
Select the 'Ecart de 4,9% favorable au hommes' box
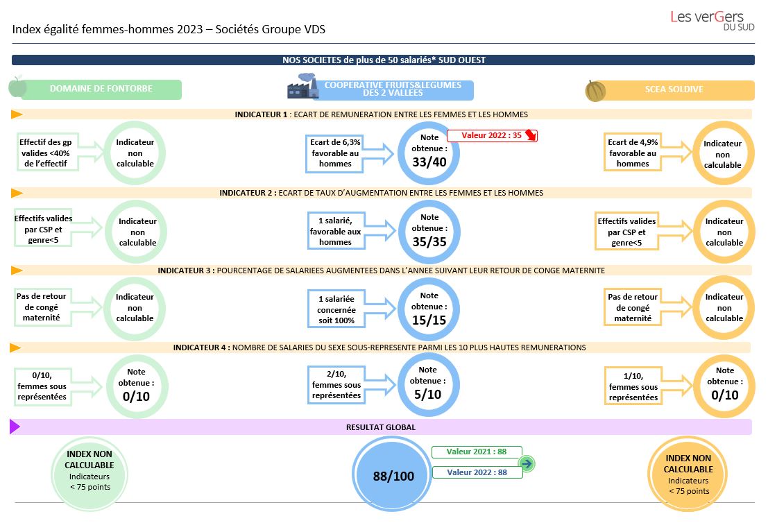pyautogui.click(x=633, y=152)
